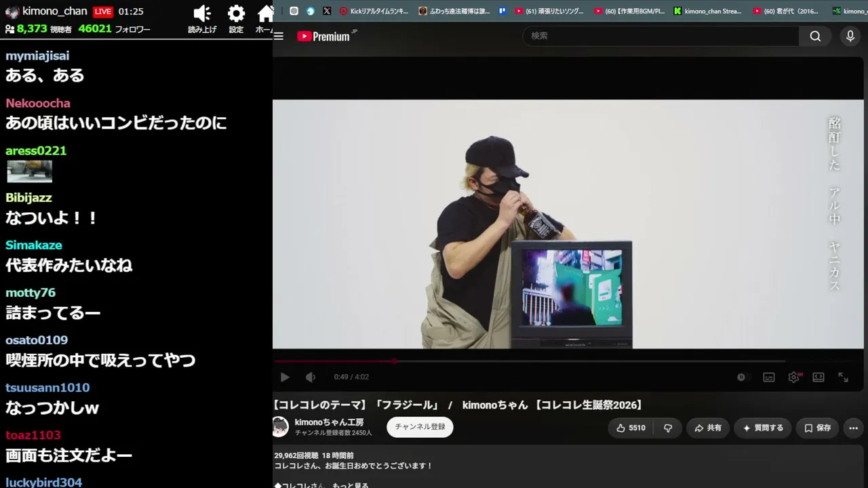The width and height of the screenshot is (868, 488).
Task: Click chat username Bibijazz
Action: (28, 198)
